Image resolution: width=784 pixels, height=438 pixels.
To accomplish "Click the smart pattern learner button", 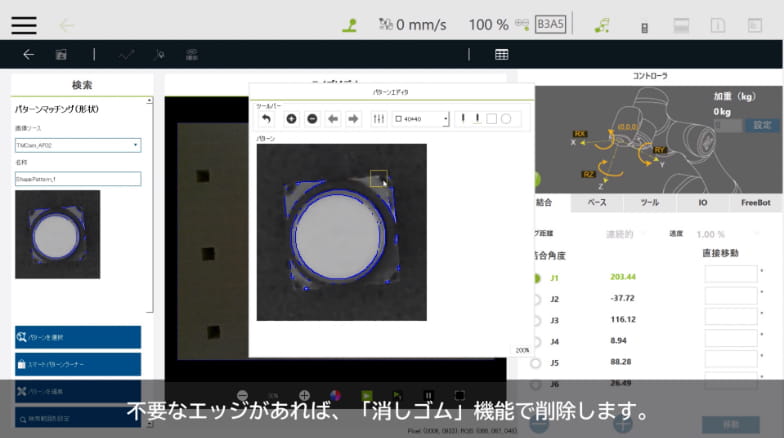I will click(x=78, y=364).
